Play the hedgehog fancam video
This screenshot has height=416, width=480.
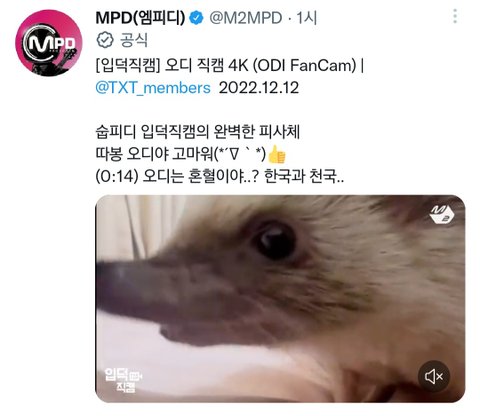[x=280, y=299]
